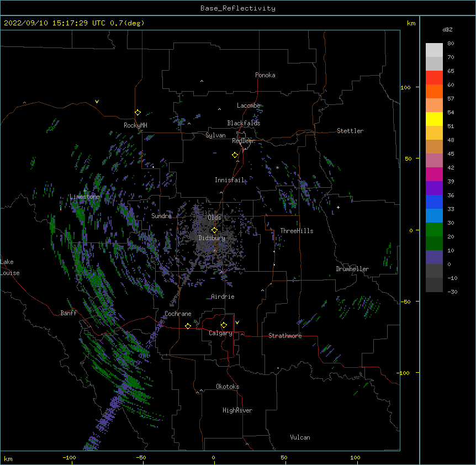Click the Cochrane label

(178, 314)
